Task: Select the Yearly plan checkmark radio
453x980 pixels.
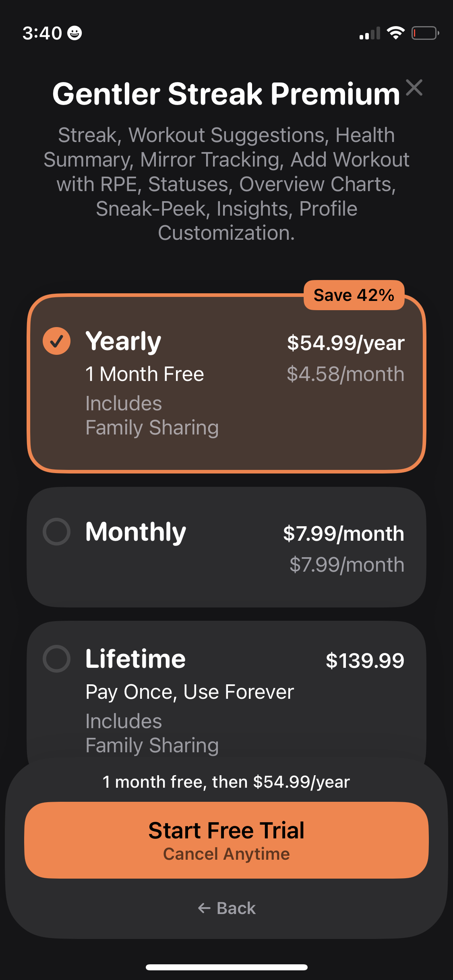Action: pos(57,341)
